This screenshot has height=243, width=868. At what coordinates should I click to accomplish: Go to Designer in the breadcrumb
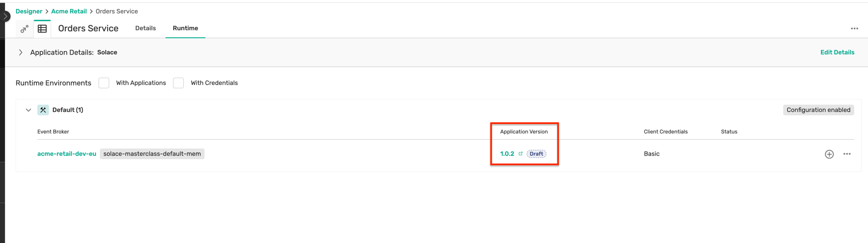[29, 12]
